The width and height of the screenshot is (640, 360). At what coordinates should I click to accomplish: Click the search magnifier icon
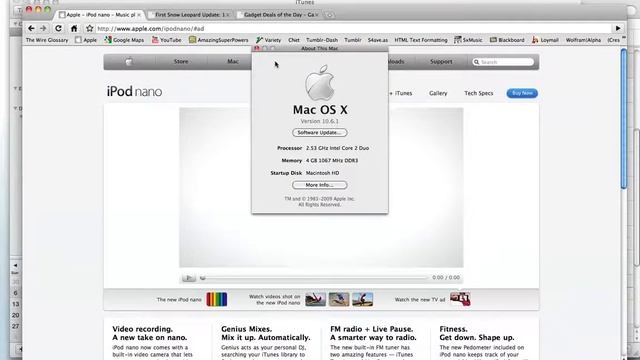tap(476, 62)
